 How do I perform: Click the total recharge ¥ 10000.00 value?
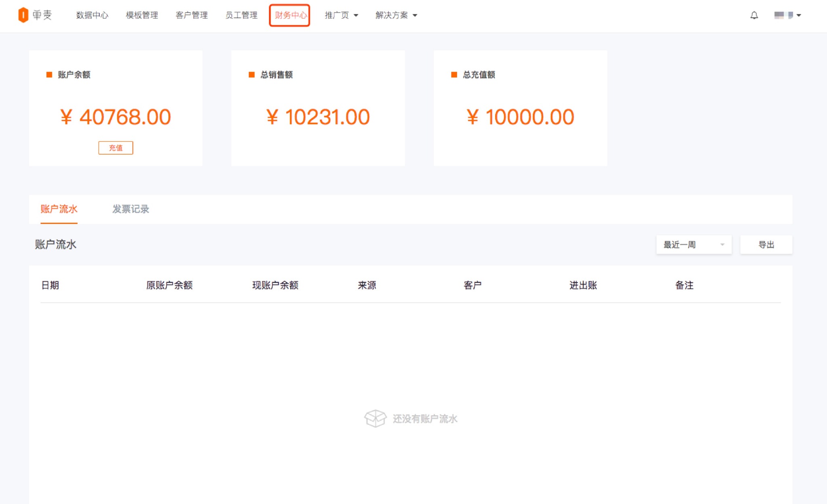(521, 117)
